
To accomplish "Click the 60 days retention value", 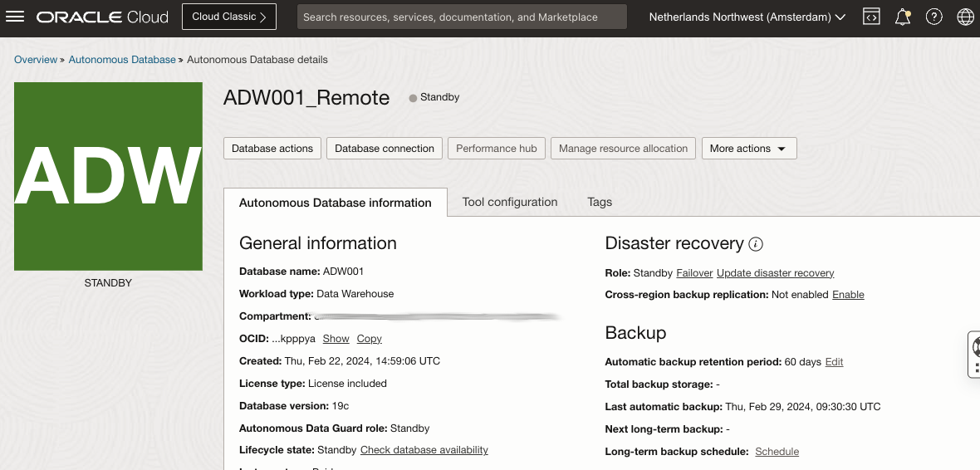I will click(x=802, y=362).
